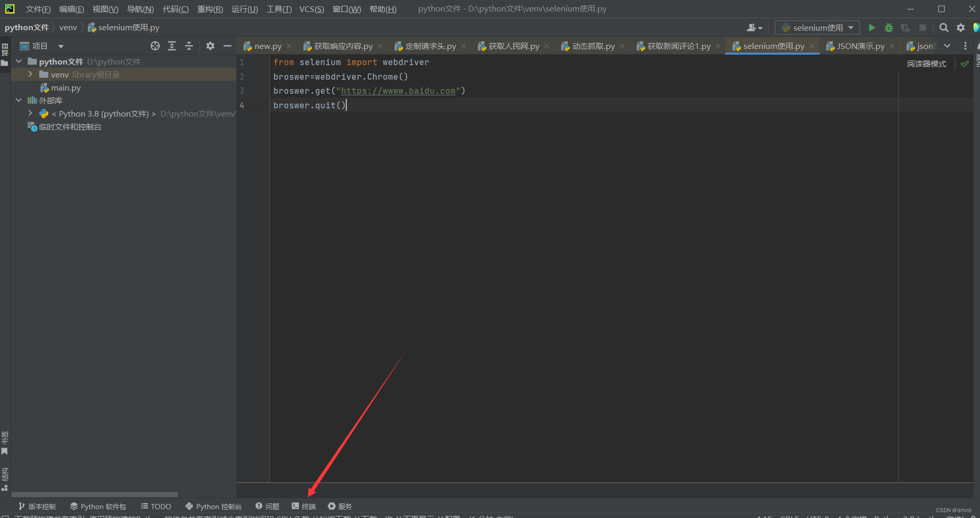Image resolution: width=980 pixels, height=518 pixels.
Task: Expand the Python 3.8 library node
Action: tap(30, 113)
